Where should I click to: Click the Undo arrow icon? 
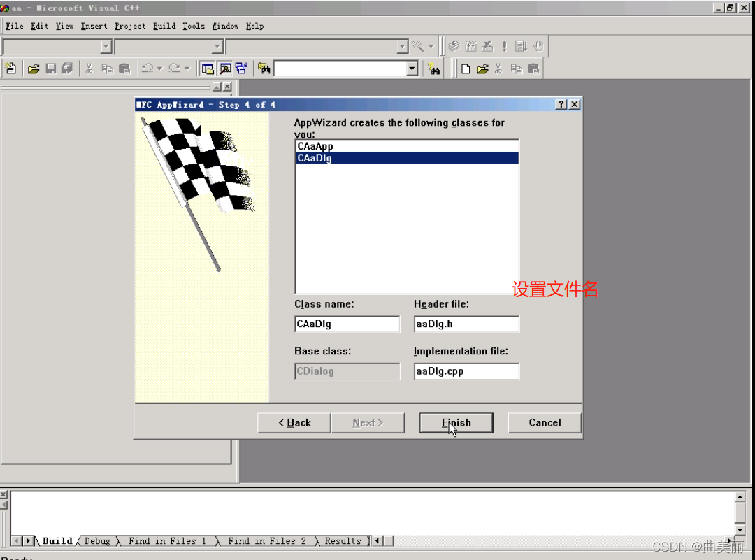click(148, 69)
